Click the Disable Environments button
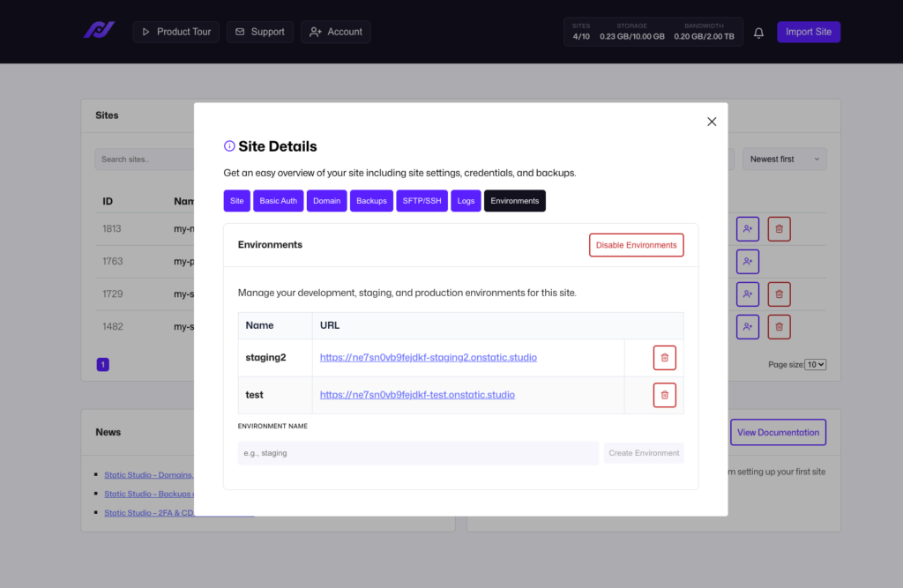The height and width of the screenshot is (588, 903). 636,244
